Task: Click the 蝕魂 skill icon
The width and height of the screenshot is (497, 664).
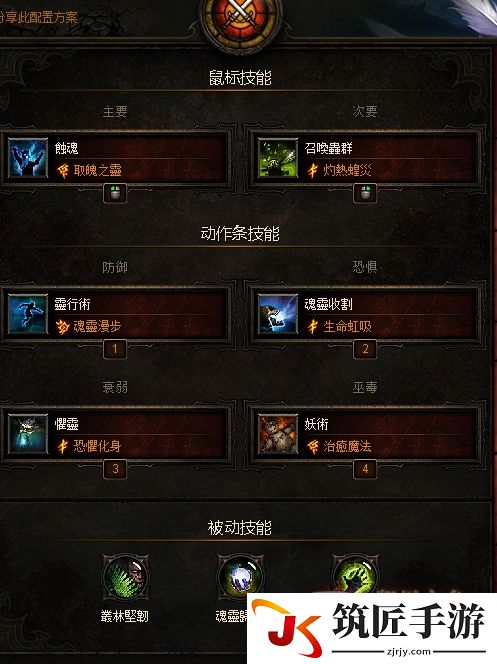Action: pos(28,158)
